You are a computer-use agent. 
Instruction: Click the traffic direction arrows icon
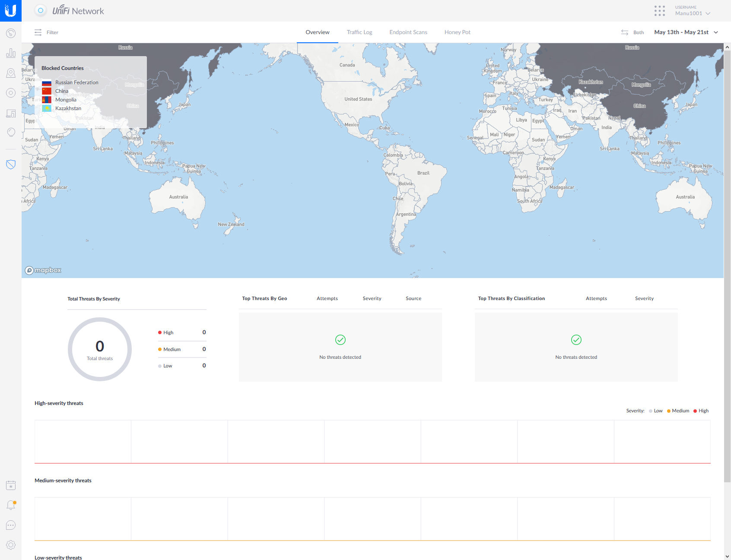coord(625,32)
